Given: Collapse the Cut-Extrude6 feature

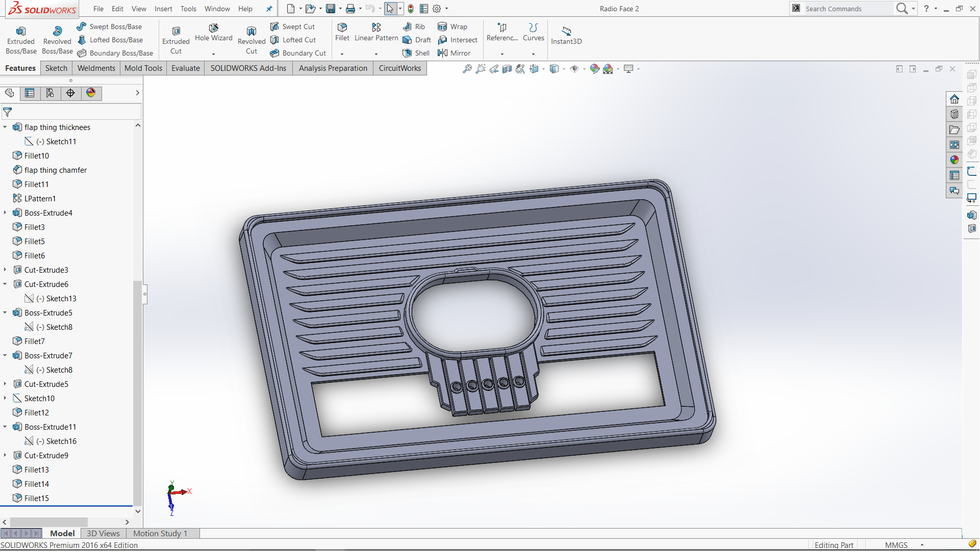Looking at the screenshot, I should point(5,284).
